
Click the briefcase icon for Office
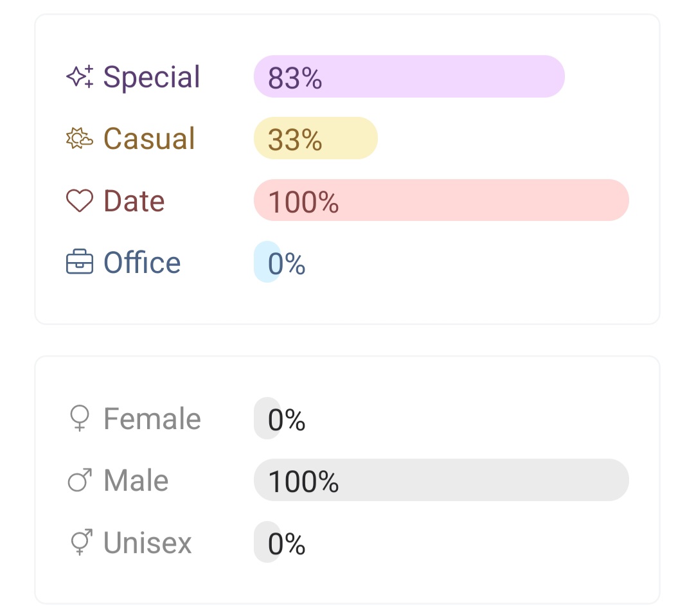80,263
